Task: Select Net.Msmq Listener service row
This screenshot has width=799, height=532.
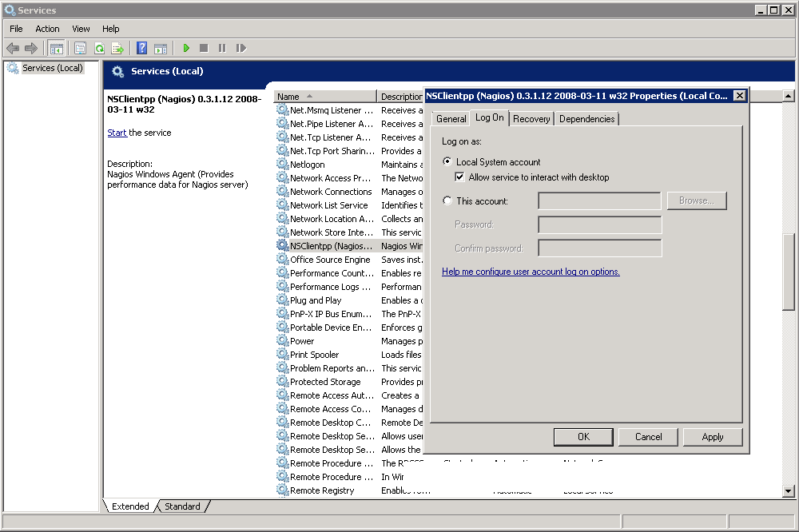Action: [350, 110]
